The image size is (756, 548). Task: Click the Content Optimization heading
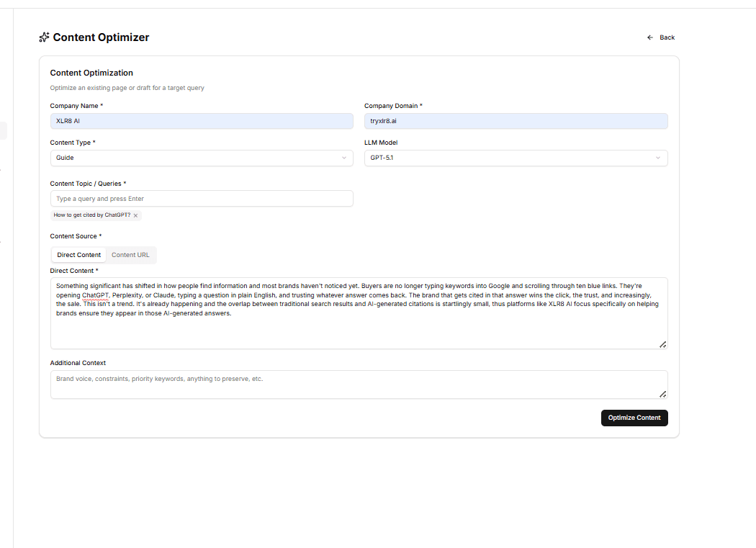(91, 73)
